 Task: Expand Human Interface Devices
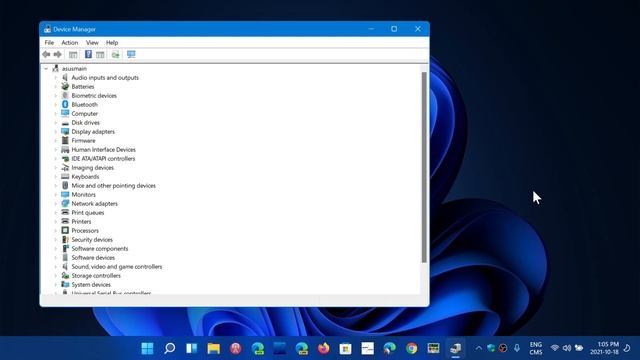(x=56, y=149)
